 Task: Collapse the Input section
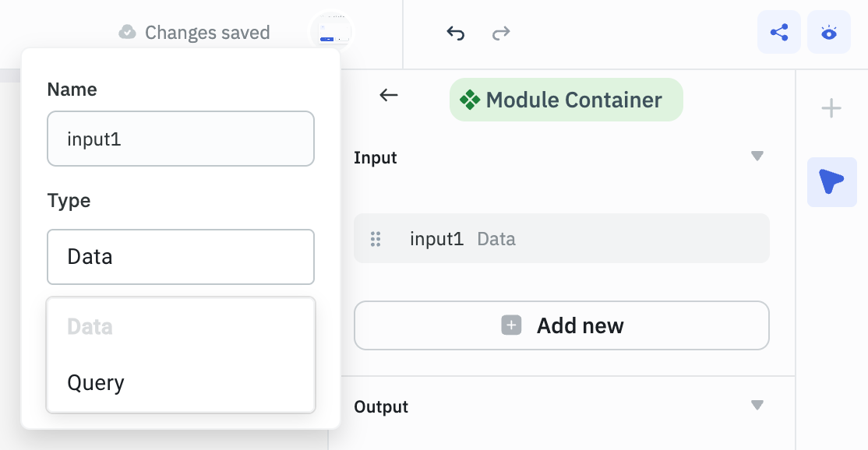click(x=757, y=156)
